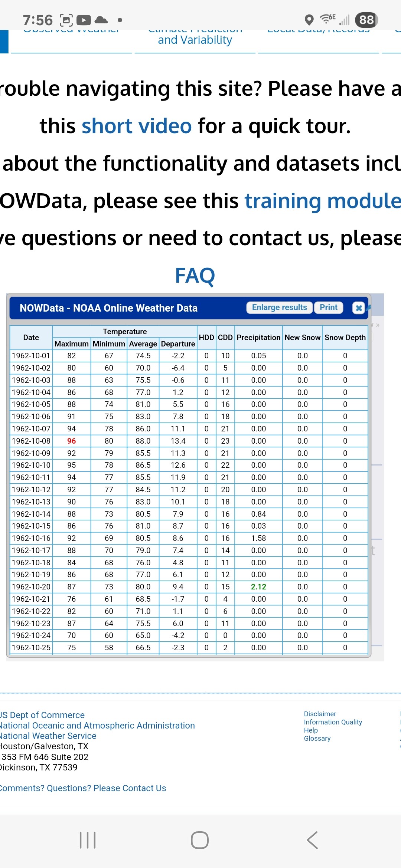Open the training module link

click(x=322, y=201)
